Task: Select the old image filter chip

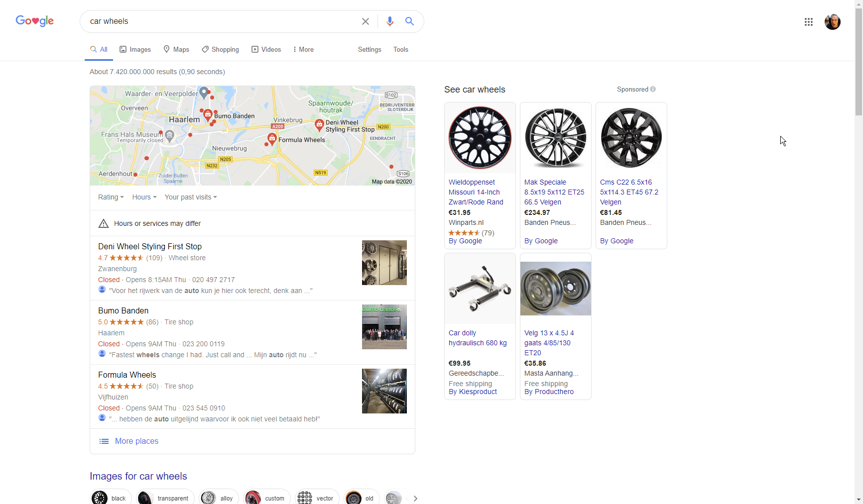Action: (x=362, y=498)
